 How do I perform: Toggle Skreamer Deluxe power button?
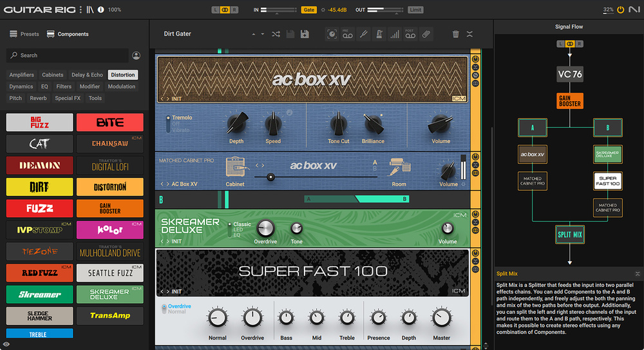pyautogui.click(x=475, y=214)
